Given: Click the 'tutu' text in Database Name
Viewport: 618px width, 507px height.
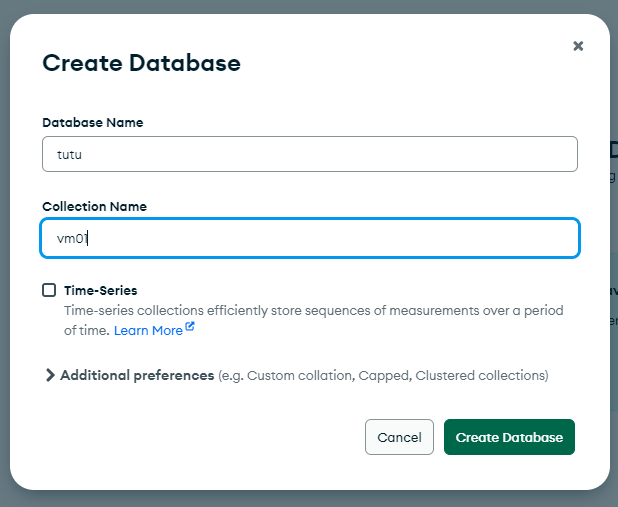Looking at the screenshot, I should point(68,155).
